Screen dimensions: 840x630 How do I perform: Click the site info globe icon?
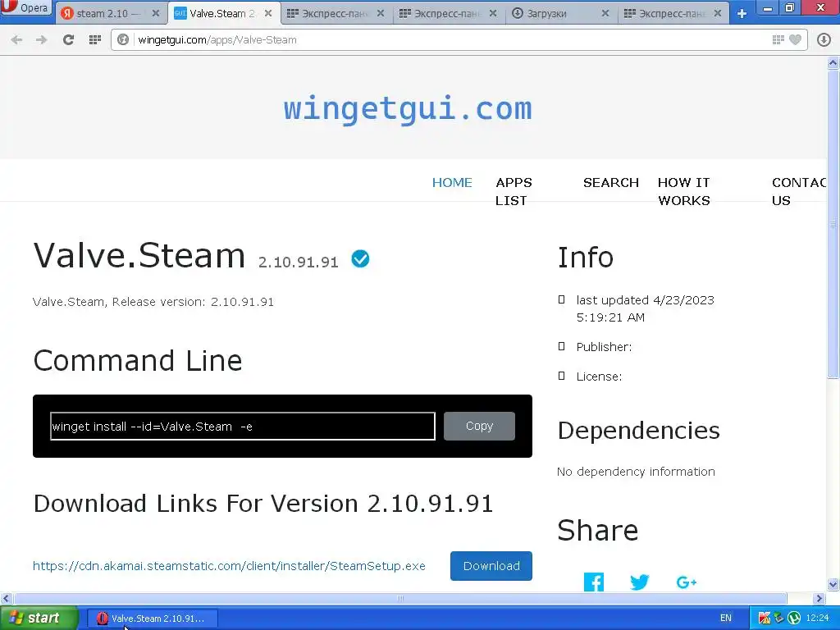123,39
